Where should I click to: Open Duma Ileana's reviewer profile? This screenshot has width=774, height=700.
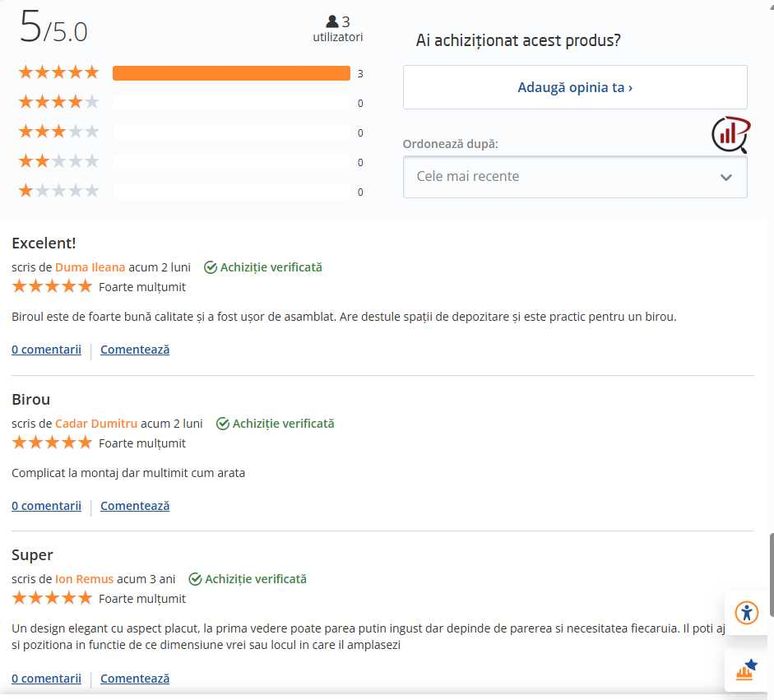pyautogui.click(x=90, y=267)
